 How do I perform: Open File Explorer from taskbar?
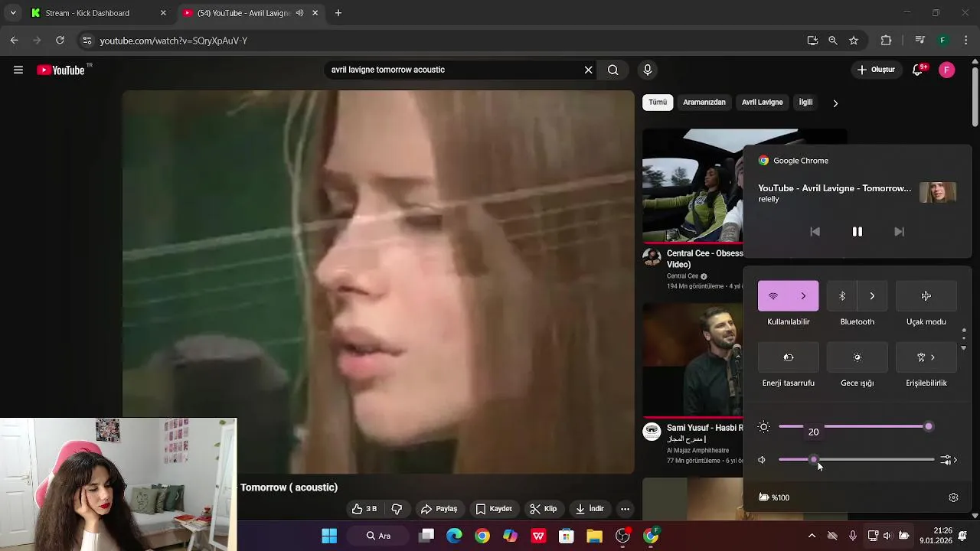point(594,536)
